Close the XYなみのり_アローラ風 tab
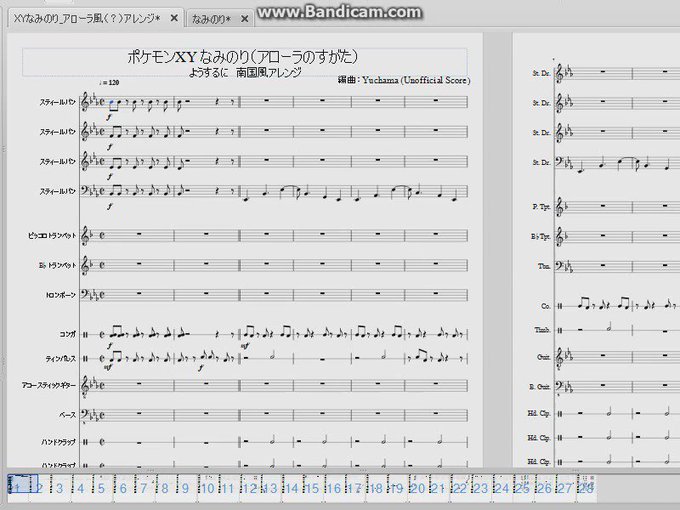 (x=174, y=18)
